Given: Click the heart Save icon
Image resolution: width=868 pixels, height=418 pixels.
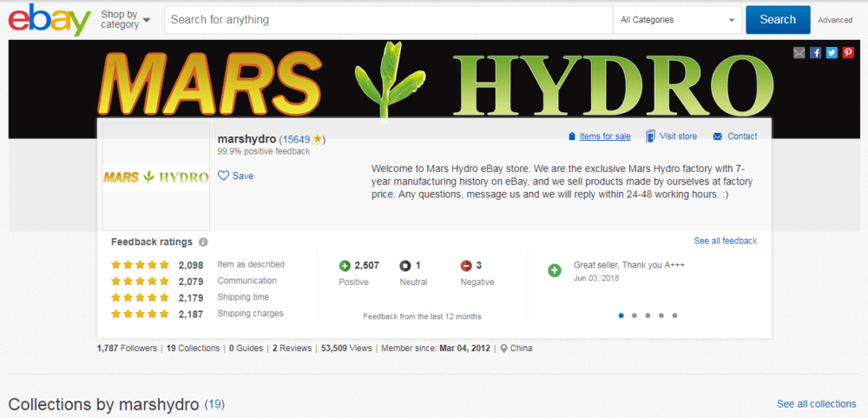Looking at the screenshot, I should 223,176.
